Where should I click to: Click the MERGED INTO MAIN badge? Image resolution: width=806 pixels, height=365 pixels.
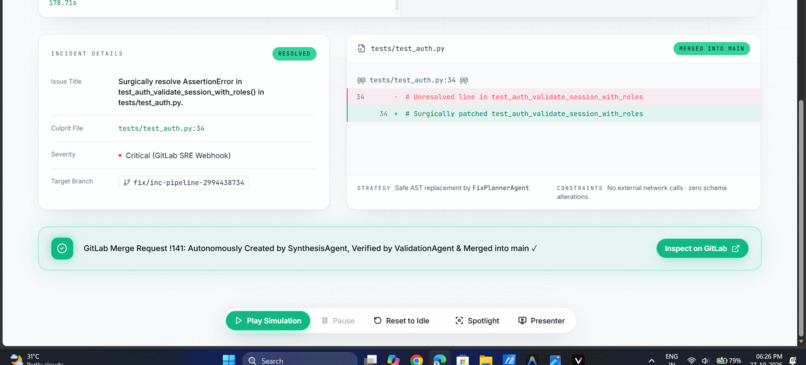point(711,48)
